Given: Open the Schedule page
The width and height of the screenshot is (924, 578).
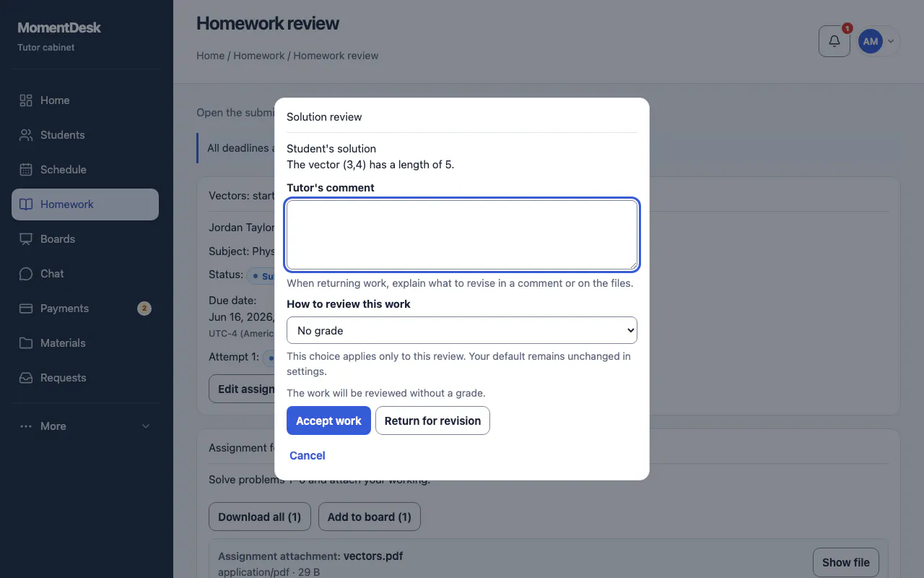Looking at the screenshot, I should pos(85,170).
